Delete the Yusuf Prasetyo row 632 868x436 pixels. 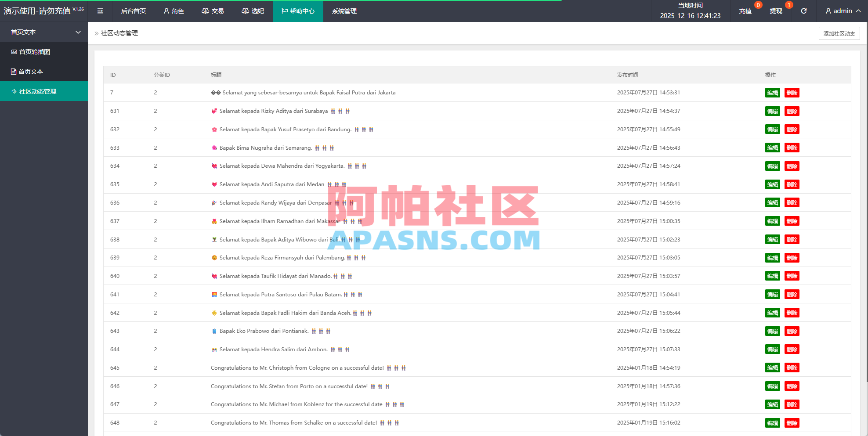[x=792, y=130]
